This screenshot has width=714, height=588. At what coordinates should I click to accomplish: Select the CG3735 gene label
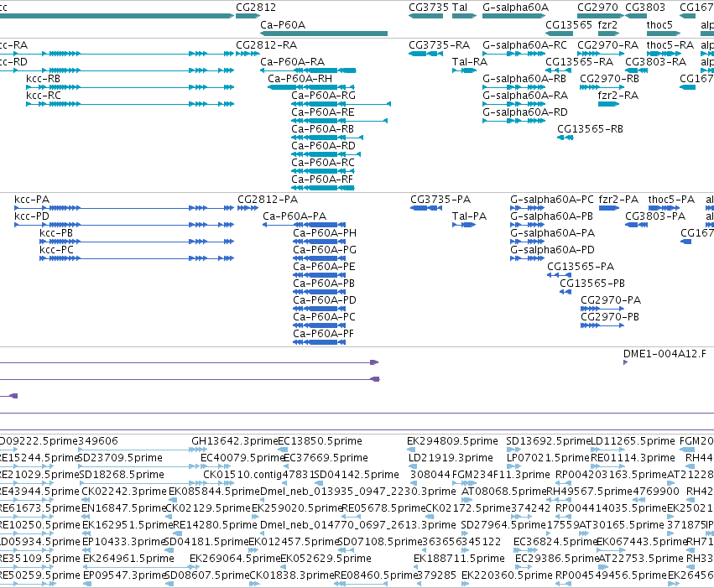pyautogui.click(x=429, y=8)
